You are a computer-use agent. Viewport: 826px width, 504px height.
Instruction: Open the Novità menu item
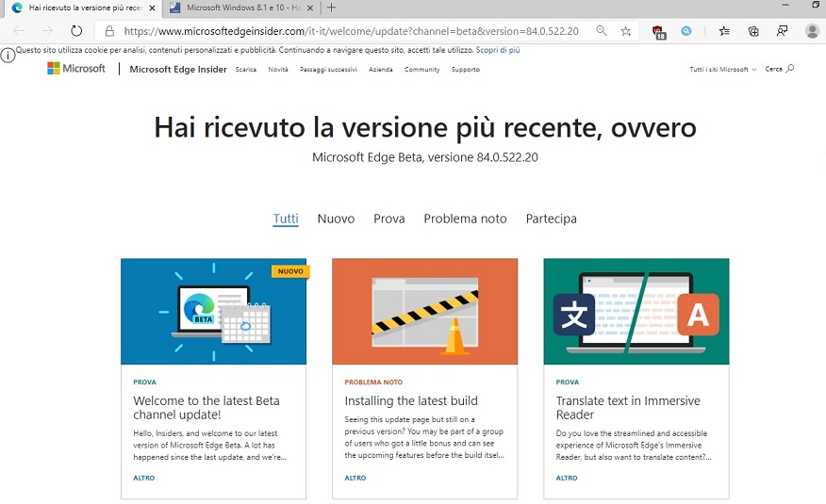pyautogui.click(x=278, y=70)
